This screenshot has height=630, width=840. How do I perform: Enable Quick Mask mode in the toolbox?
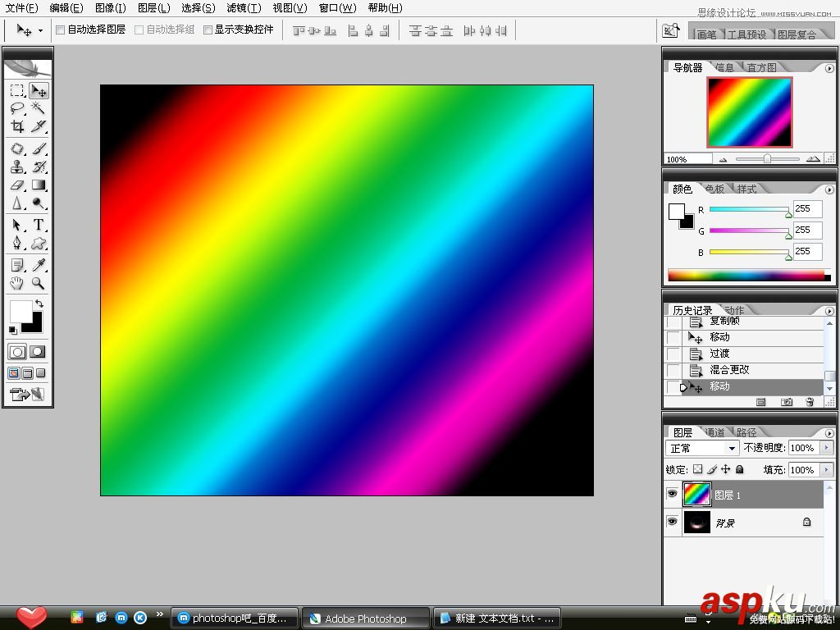coord(39,351)
